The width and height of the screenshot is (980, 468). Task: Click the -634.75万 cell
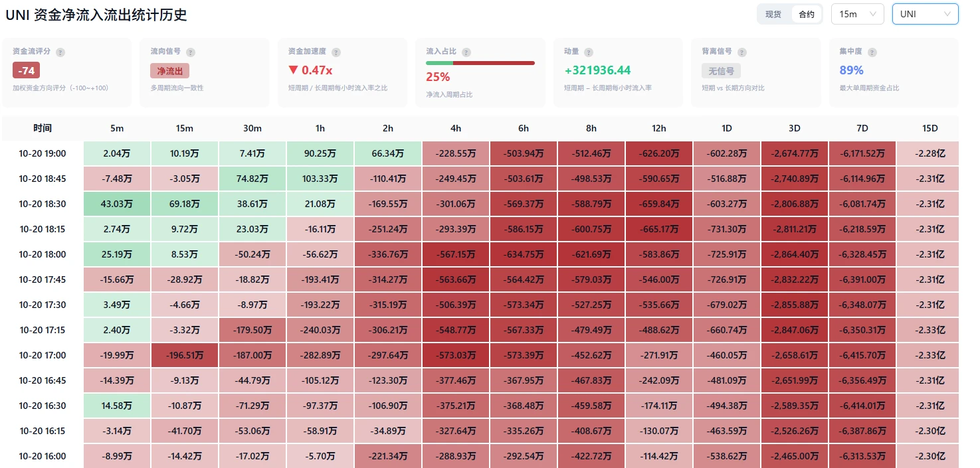click(x=524, y=254)
